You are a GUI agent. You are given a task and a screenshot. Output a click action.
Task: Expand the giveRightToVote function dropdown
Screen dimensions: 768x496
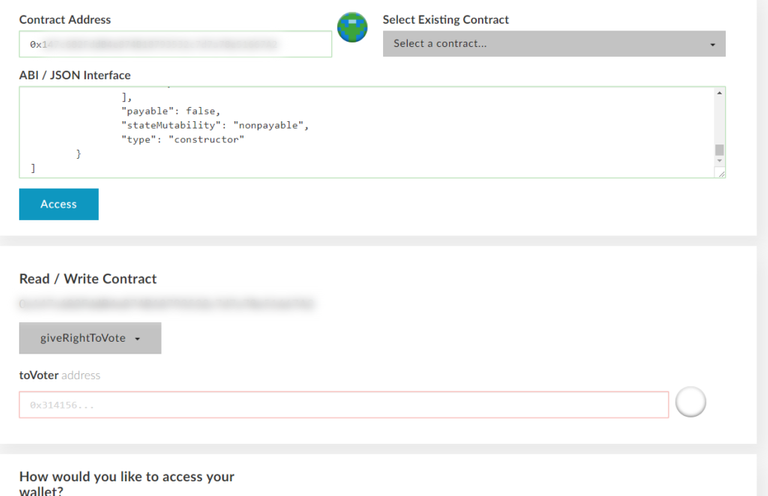tap(90, 338)
